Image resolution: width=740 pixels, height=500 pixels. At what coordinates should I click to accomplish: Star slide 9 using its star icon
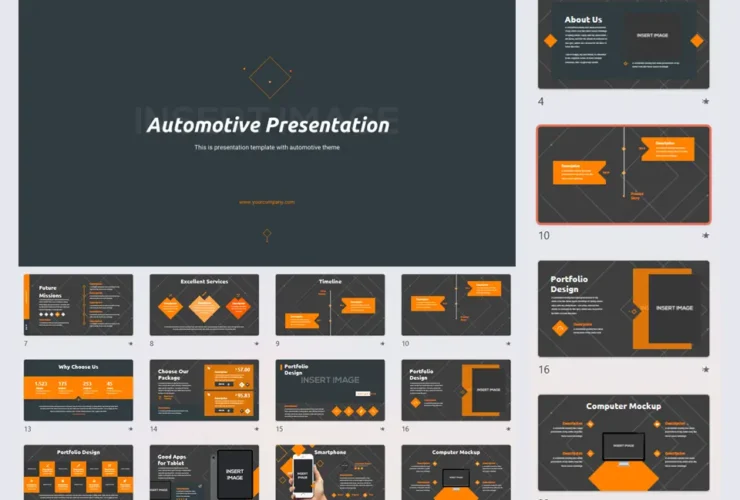(382, 344)
